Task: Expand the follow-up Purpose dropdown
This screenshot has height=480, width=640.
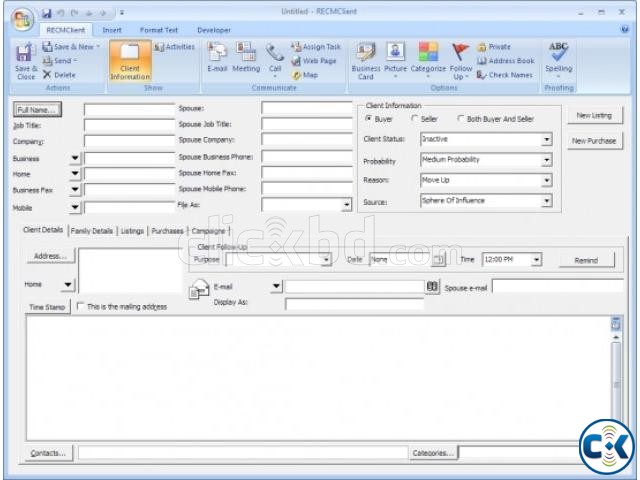Action: [326, 260]
